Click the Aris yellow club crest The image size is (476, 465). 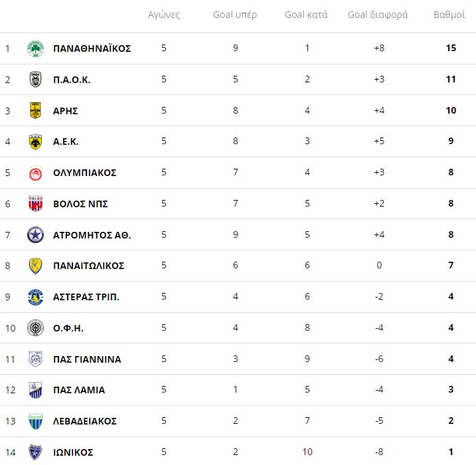(35, 110)
